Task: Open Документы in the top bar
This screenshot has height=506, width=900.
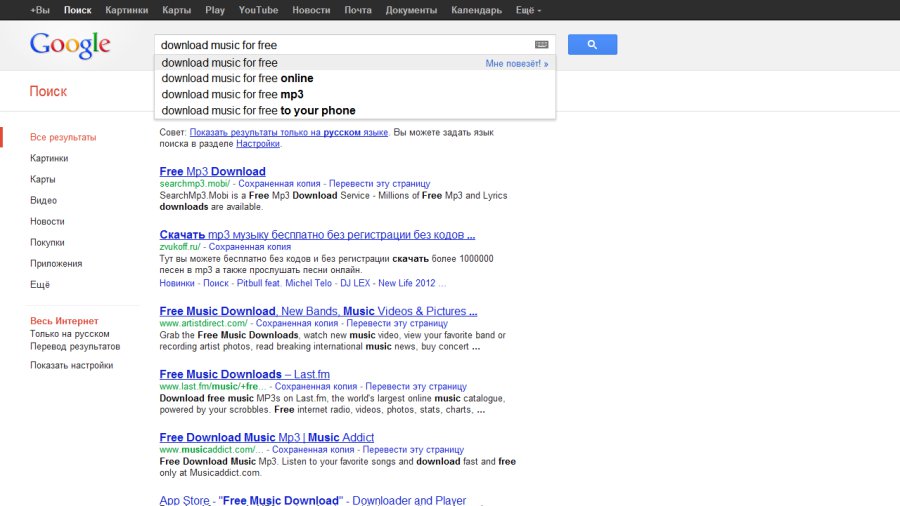Action: (x=411, y=10)
